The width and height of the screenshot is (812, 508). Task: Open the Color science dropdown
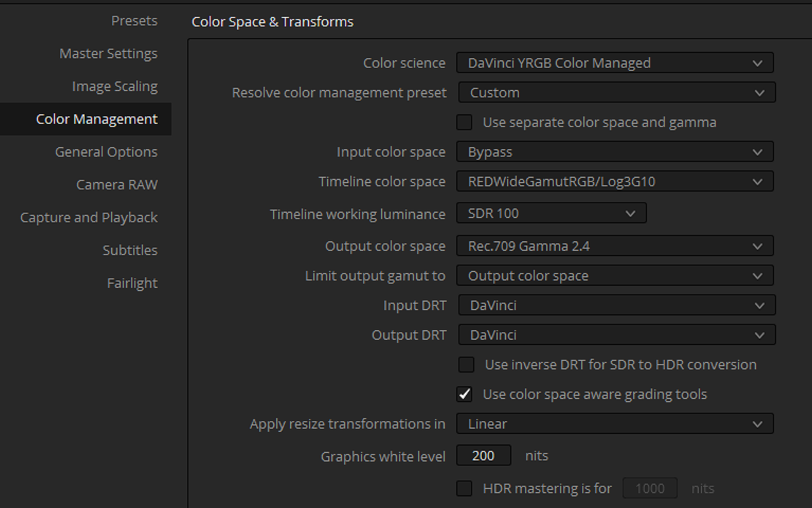pyautogui.click(x=615, y=63)
